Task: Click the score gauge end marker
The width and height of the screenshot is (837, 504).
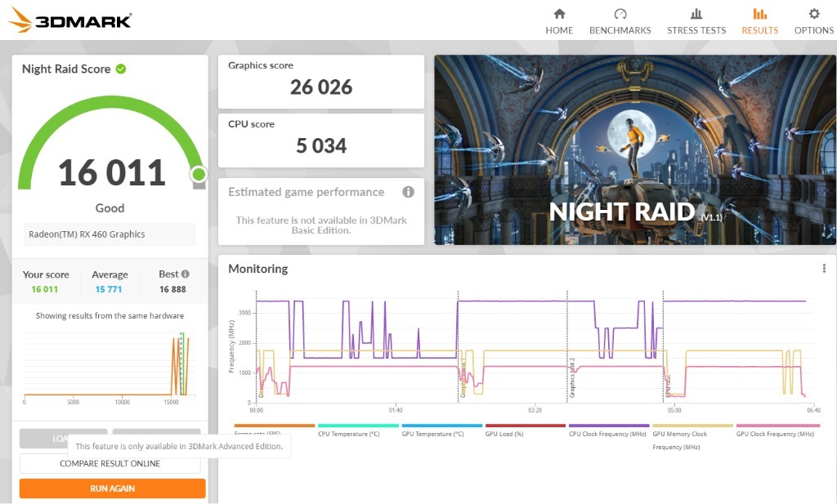Action: tap(198, 174)
